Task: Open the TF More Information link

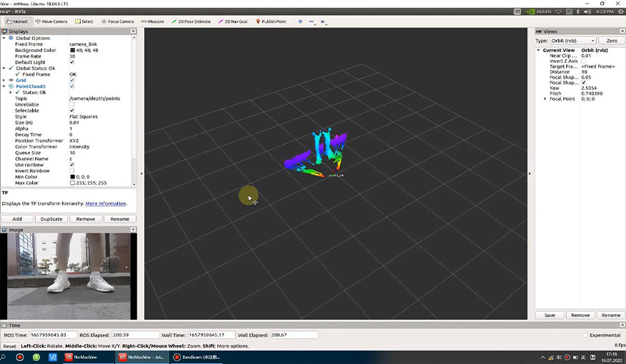Action: (x=106, y=203)
